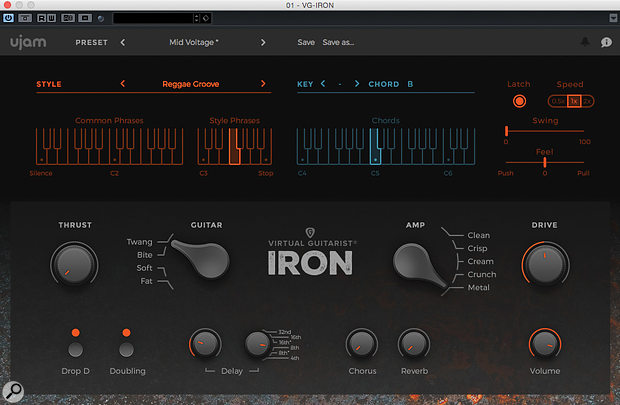Click the THRUST knob

click(x=74, y=264)
